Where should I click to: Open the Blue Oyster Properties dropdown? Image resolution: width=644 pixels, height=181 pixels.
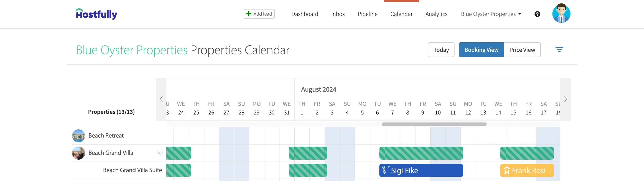491,14
